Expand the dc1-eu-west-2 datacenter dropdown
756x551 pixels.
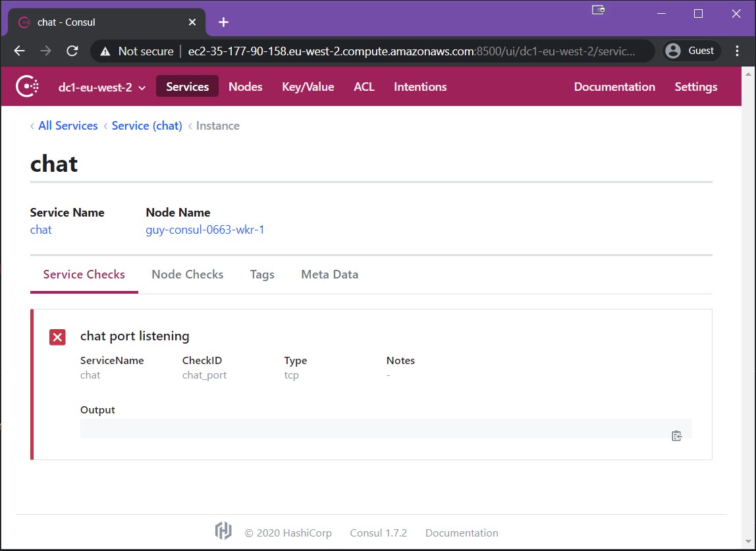point(101,88)
